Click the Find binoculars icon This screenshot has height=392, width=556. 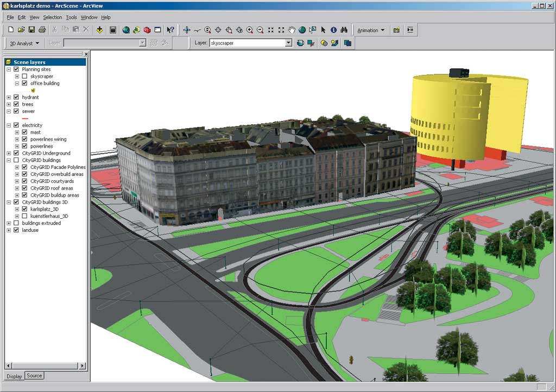344,30
